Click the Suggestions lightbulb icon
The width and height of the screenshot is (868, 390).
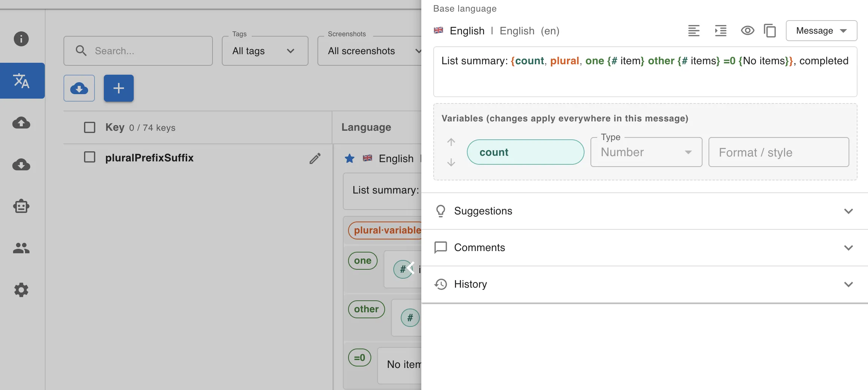click(x=441, y=211)
